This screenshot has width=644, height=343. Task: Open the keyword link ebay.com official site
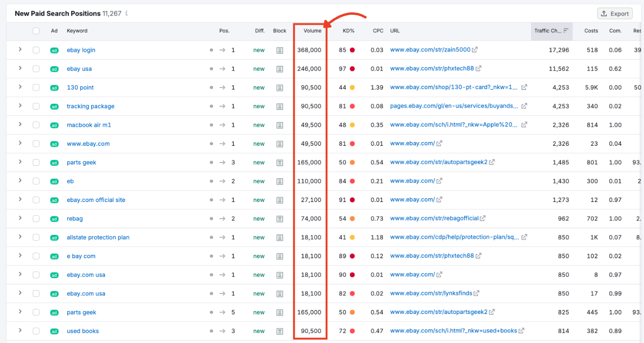tap(96, 200)
